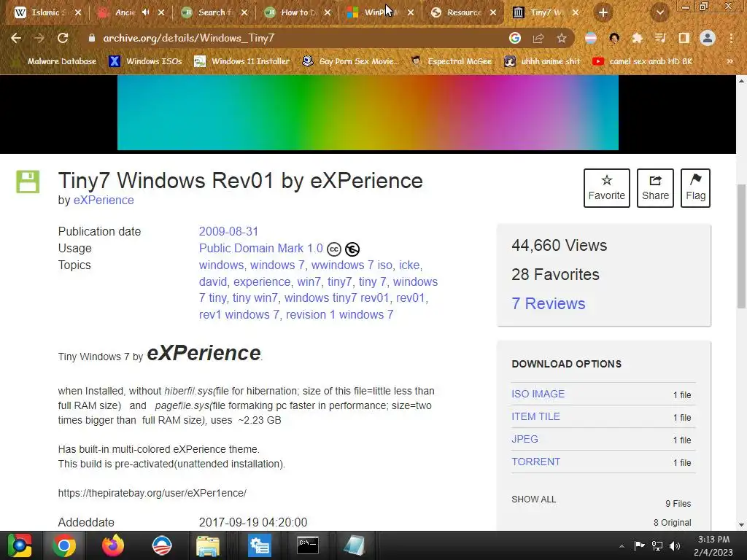Viewport: 747px width, 560px height.
Task: Flag this item
Action: 695,187
